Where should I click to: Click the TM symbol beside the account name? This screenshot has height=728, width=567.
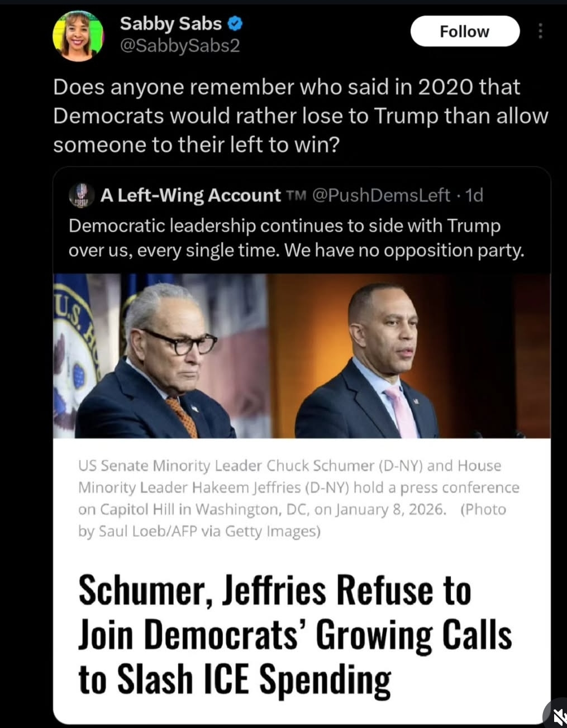(x=296, y=195)
